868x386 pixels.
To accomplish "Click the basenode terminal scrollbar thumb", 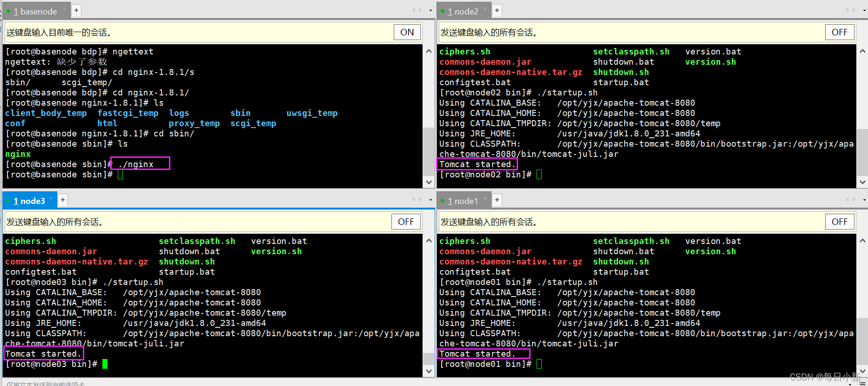I will point(429,151).
